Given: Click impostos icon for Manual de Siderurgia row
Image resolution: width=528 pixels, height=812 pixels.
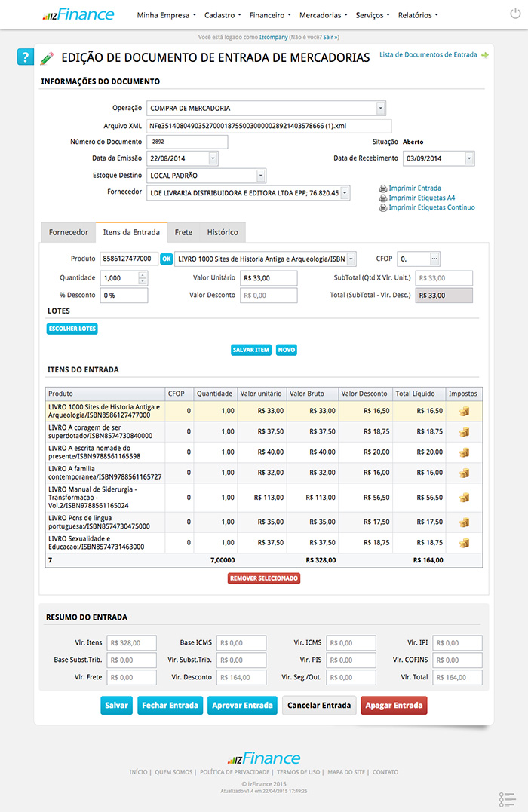Looking at the screenshot, I should [464, 498].
